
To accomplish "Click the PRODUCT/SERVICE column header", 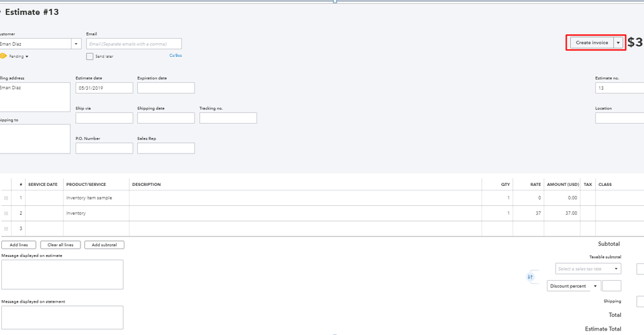I will click(86, 185).
